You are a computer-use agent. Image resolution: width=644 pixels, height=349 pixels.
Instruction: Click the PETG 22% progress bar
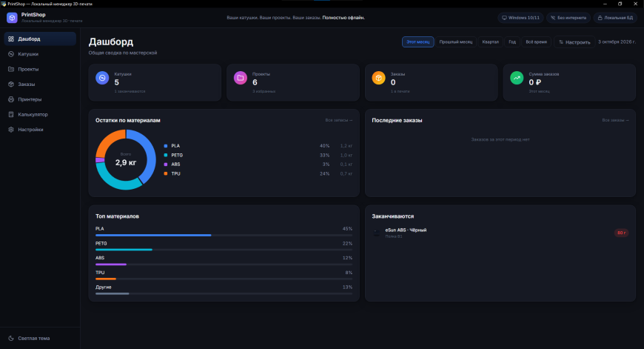pos(224,250)
